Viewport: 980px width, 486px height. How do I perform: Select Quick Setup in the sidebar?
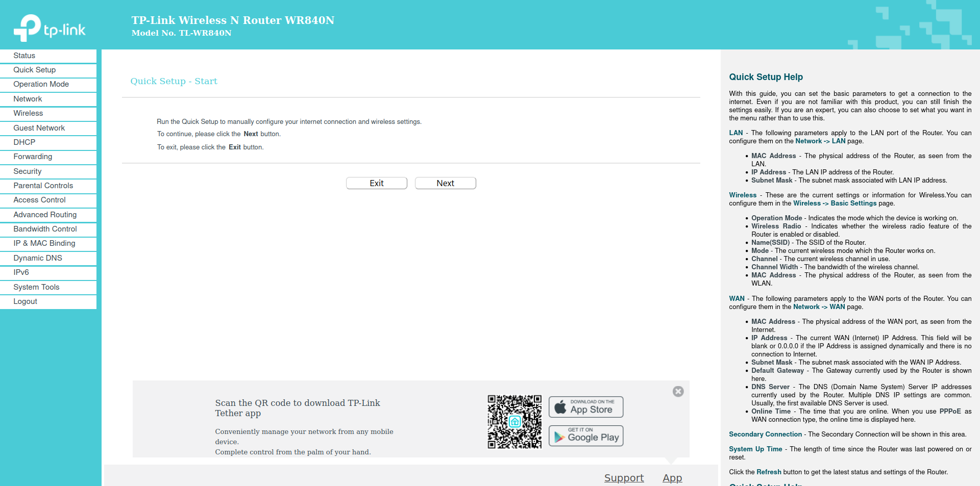click(35, 70)
